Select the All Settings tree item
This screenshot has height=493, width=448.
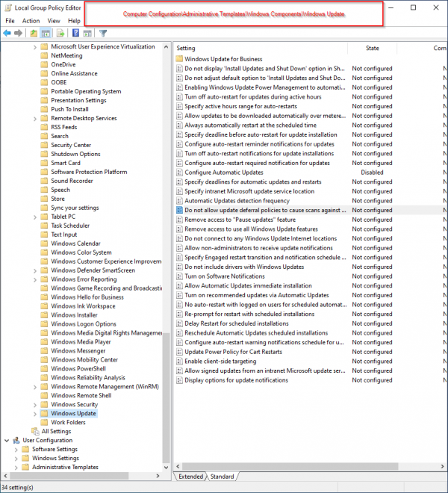point(56,431)
